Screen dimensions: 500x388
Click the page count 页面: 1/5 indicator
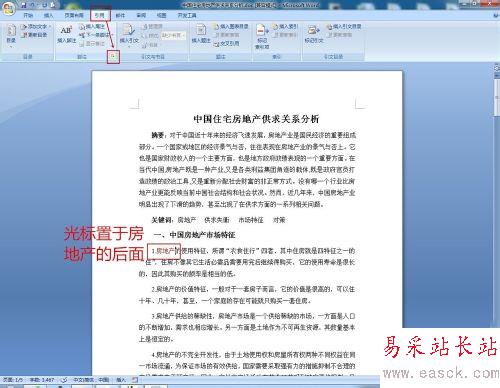pyautogui.click(x=14, y=380)
